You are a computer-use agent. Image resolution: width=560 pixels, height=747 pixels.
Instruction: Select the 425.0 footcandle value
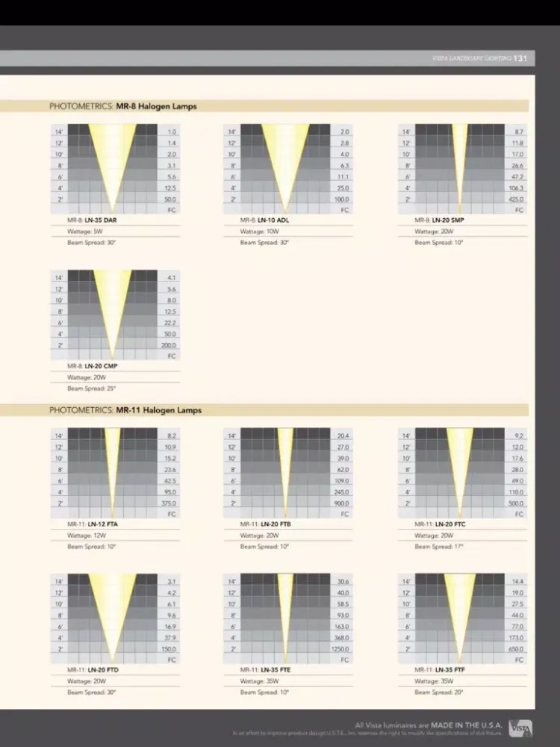point(516,199)
